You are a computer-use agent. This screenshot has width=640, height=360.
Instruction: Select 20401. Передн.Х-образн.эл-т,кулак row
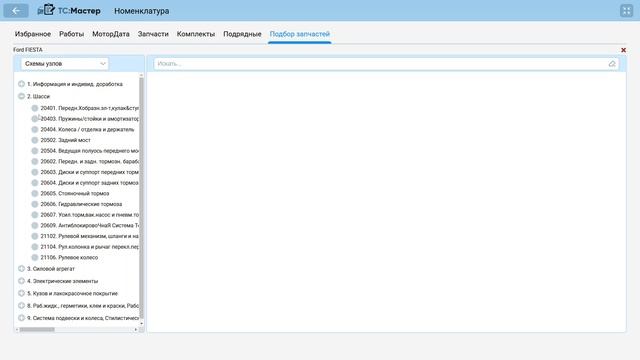[89, 108]
